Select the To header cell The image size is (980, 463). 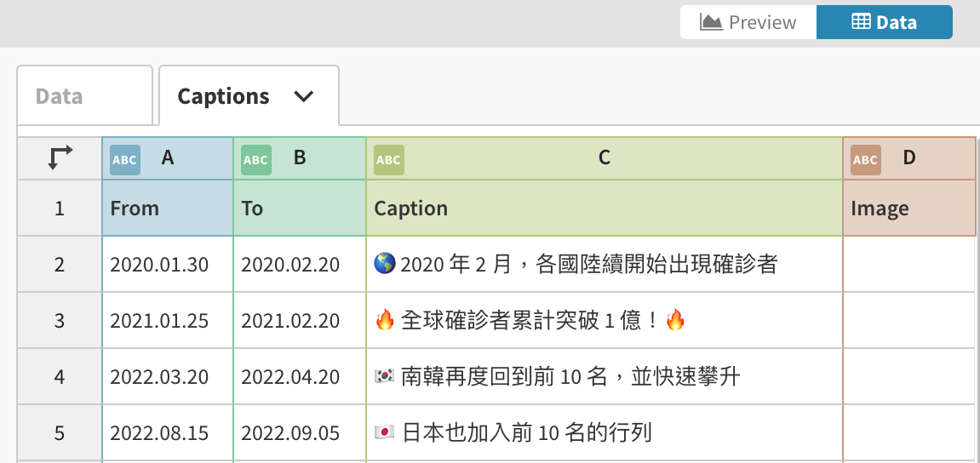coord(300,209)
